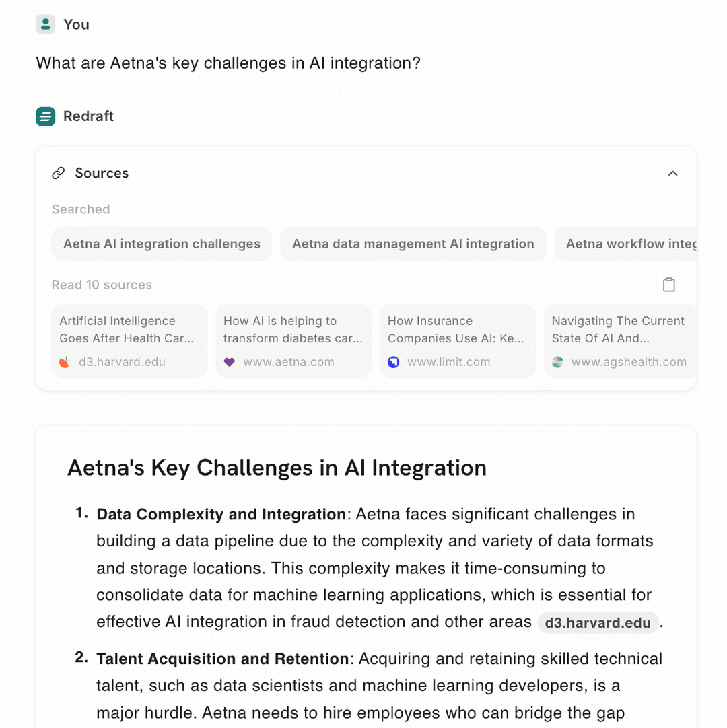Screen dimensions: 727x728
Task: Select the 'Aetna data management AI integration' chip
Action: [413, 244]
